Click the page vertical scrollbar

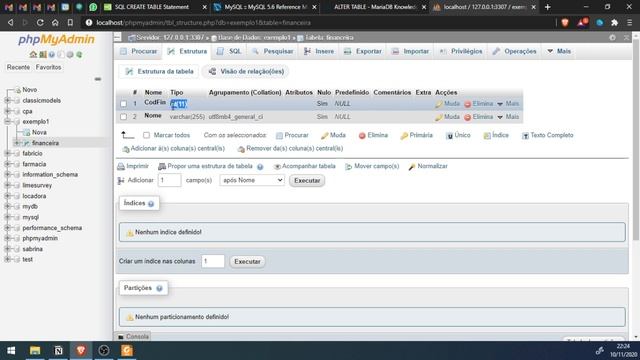tap(636, 139)
